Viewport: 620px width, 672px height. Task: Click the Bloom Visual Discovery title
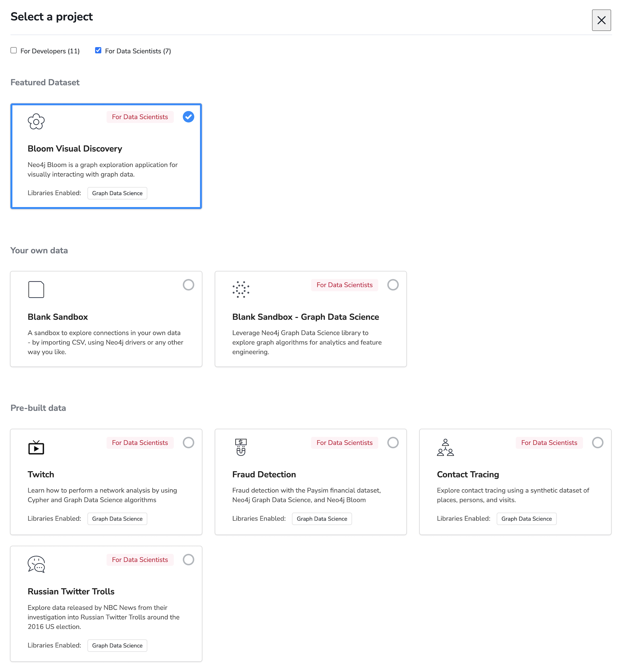click(x=75, y=149)
